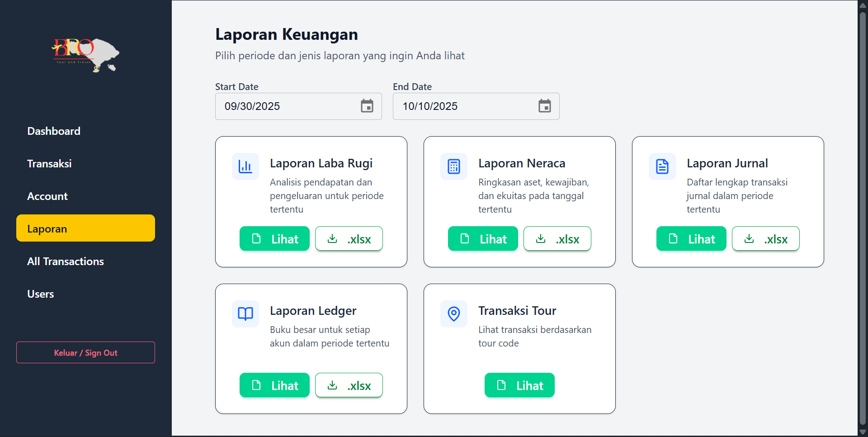Viewport: 868px width, 437px height.
Task: Click the scrollbar up arrow
Action: (x=863, y=5)
